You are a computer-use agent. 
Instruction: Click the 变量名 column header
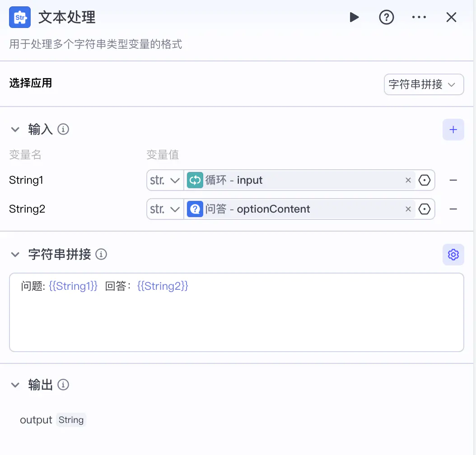click(x=25, y=155)
